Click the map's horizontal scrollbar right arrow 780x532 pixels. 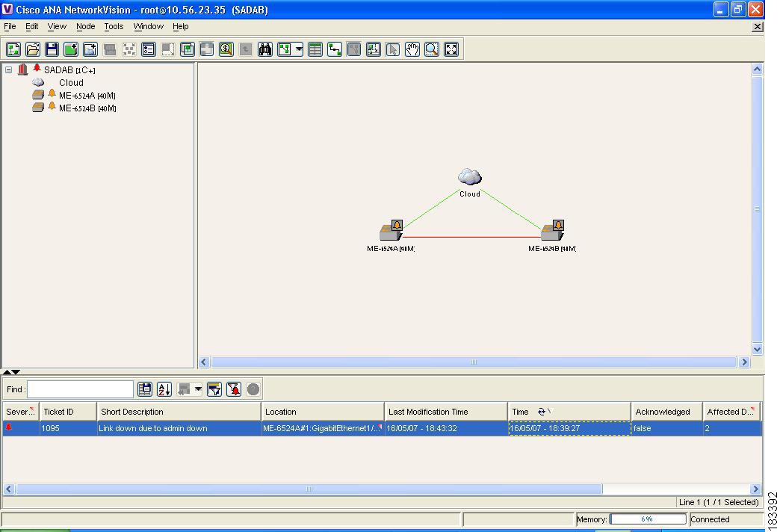coord(745,362)
